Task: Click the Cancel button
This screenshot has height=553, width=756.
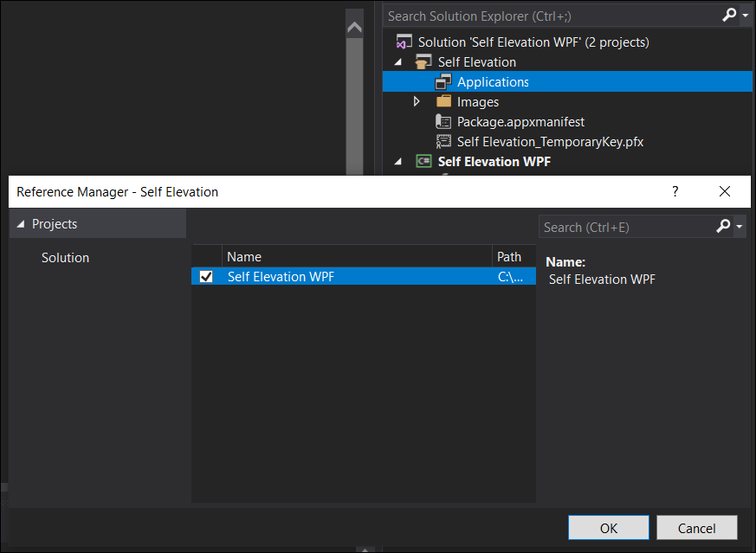Action: 697,528
